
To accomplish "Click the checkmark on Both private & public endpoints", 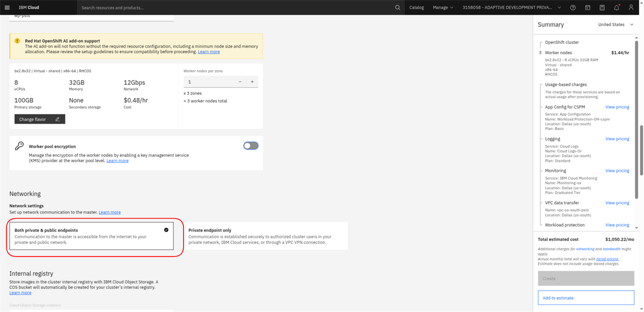I will (166, 229).
